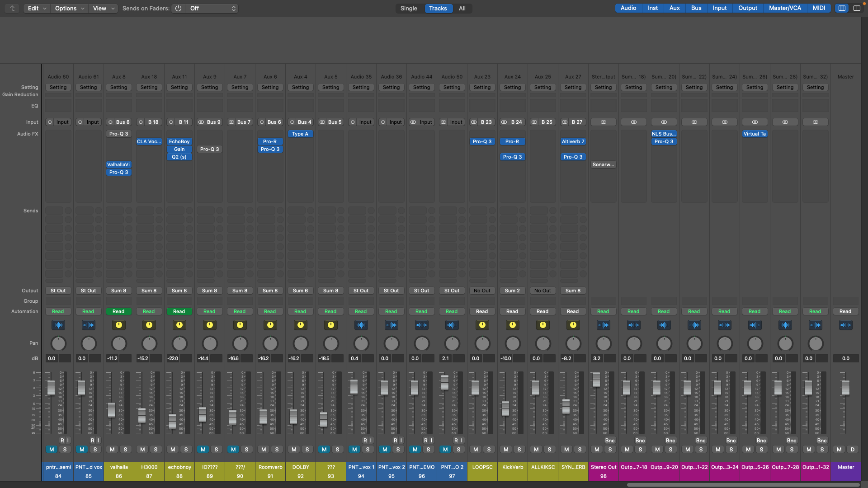
Task: Click the KickVerb volume fader handle
Action: [505, 408]
